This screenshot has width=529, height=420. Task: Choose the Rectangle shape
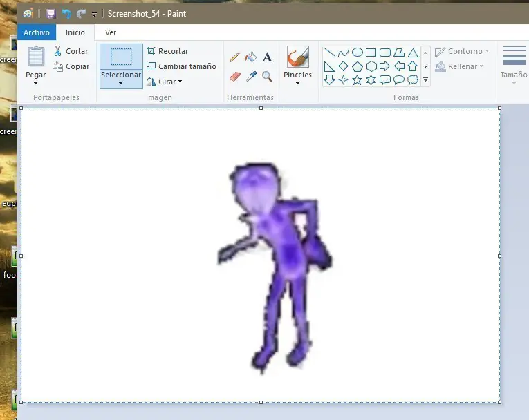point(371,52)
